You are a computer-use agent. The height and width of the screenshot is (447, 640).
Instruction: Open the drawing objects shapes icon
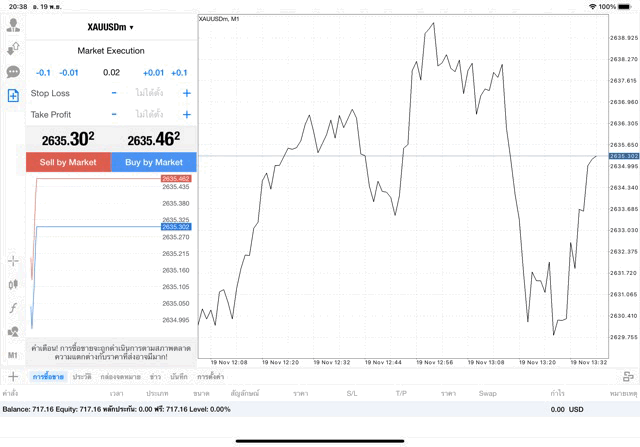[x=13, y=331]
